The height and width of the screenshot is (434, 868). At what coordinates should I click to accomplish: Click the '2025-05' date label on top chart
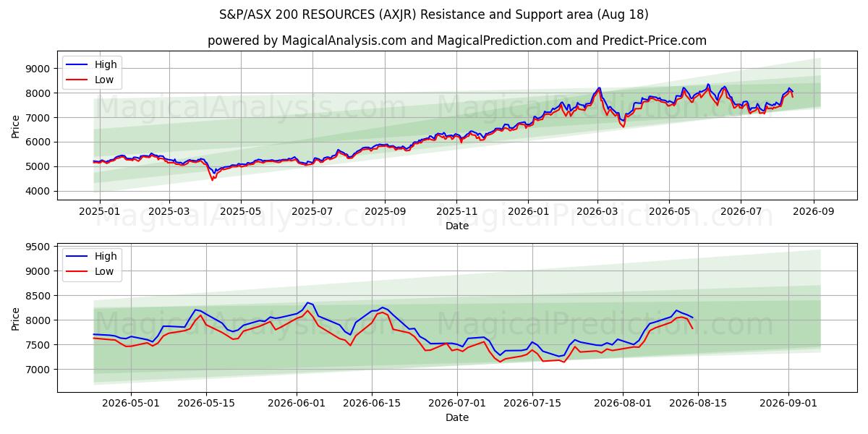(241, 211)
